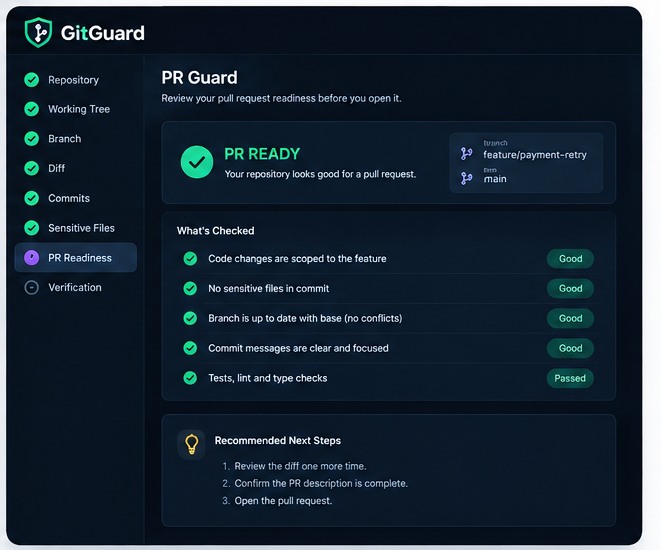Click the branch icon next to feature/payment-retry
Screen dimensions: 661x550
tap(466, 154)
